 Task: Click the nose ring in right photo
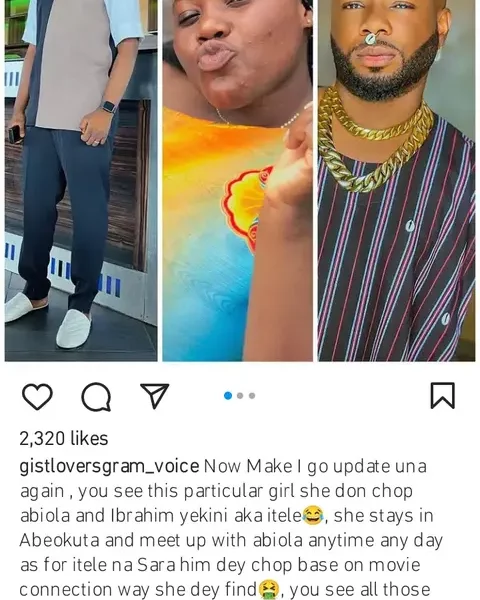click(x=371, y=39)
